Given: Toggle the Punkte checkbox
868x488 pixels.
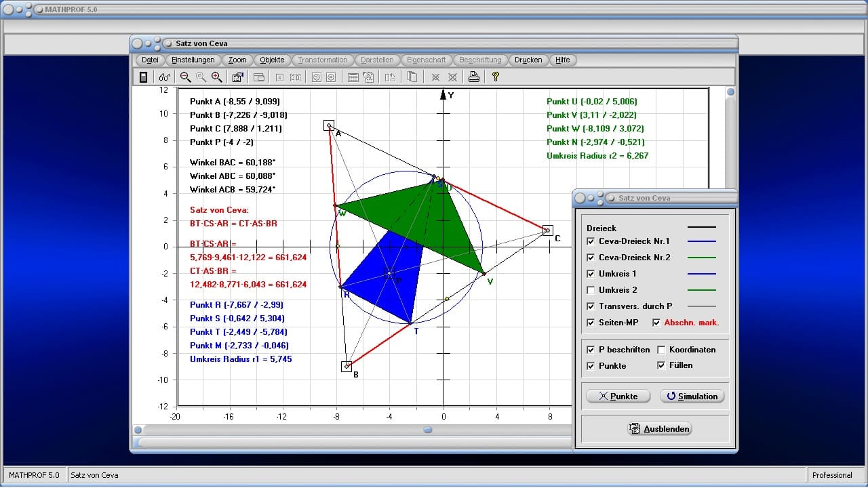Looking at the screenshot, I should coord(591,366).
